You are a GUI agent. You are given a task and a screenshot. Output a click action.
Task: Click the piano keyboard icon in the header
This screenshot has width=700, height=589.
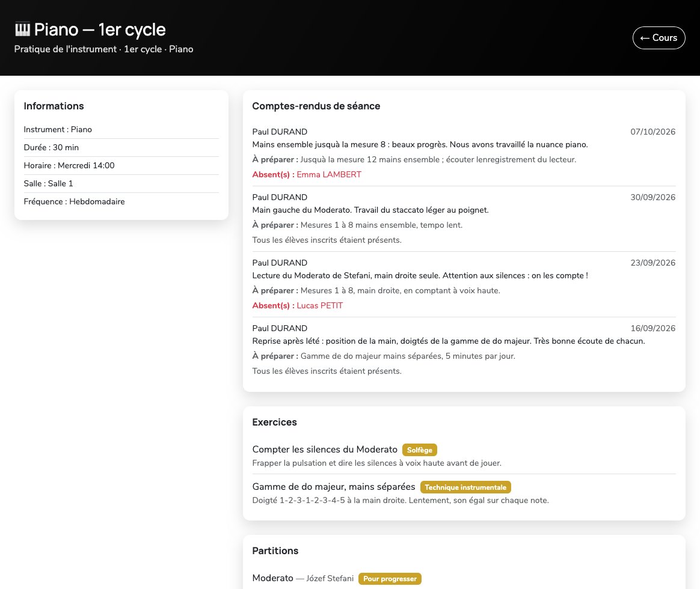tap(22, 29)
